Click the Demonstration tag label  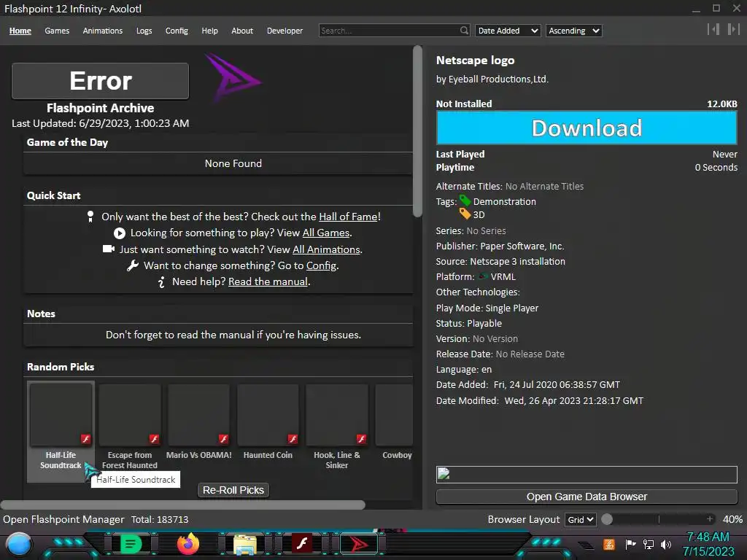505,201
